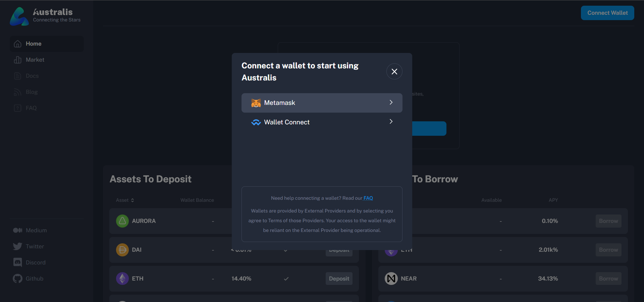The image size is (644, 302).
Task: Click the FAQ question mark icon
Action: (x=18, y=108)
